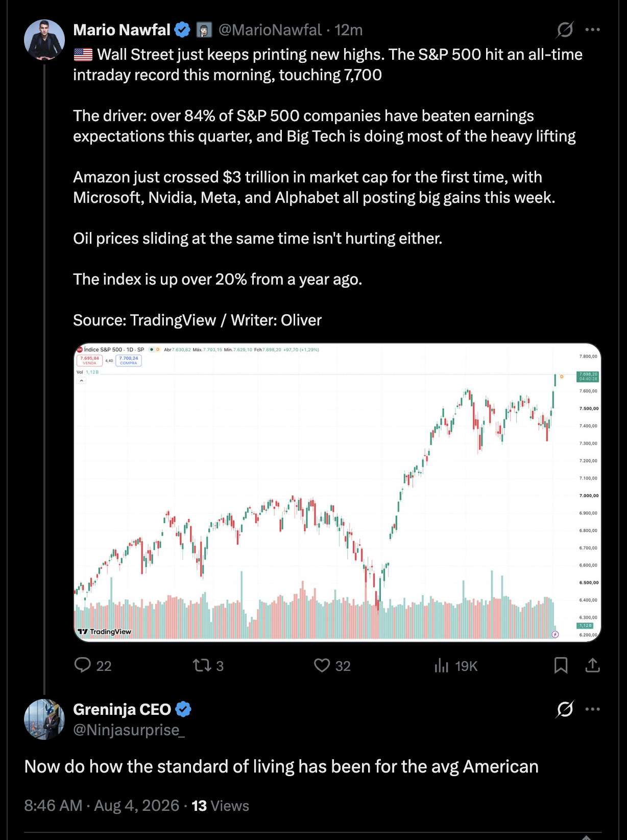The height and width of the screenshot is (840, 627).
Task: Open the @Ninjasurprise_ handle
Action: [129, 730]
